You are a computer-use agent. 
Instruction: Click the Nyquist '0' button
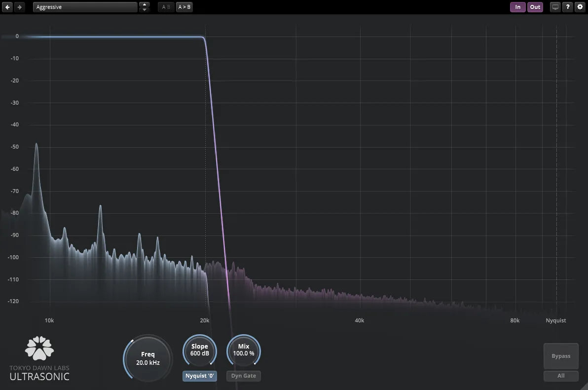point(199,376)
